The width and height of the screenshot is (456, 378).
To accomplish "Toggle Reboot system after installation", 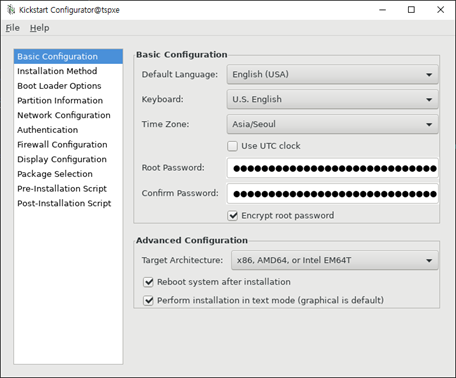I will click(148, 282).
